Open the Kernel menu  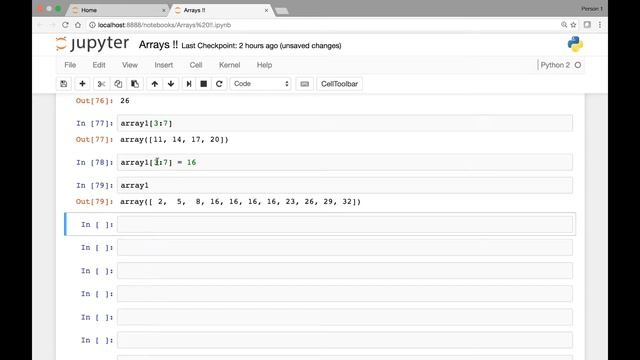click(229, 65)
